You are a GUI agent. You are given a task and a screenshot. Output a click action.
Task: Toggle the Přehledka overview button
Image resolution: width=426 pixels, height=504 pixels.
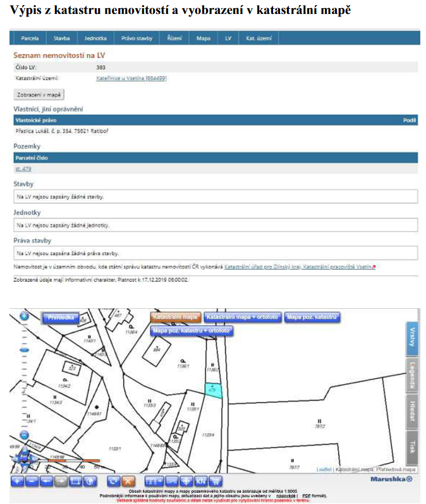(x=61, y=318)
